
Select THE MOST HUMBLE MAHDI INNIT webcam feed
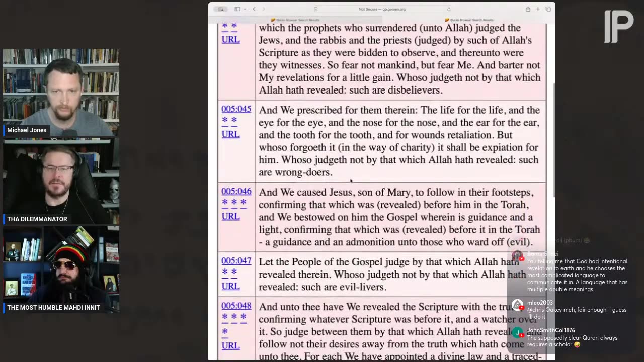point(61,269)
